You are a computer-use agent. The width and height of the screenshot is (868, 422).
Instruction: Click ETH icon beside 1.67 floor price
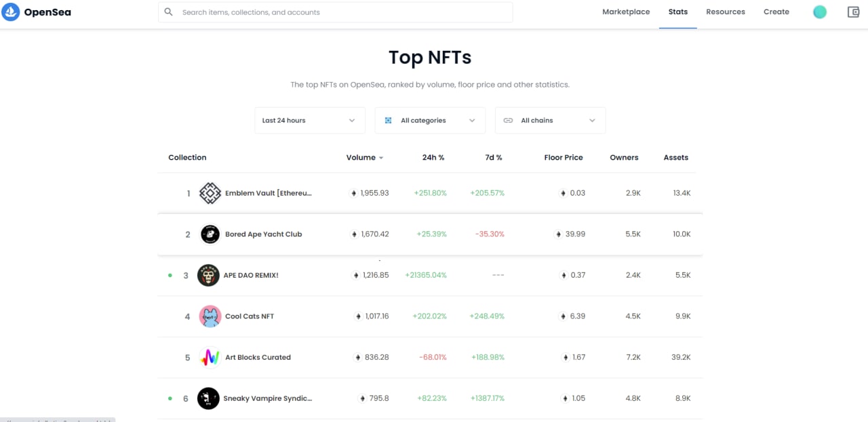coord(566,358)
